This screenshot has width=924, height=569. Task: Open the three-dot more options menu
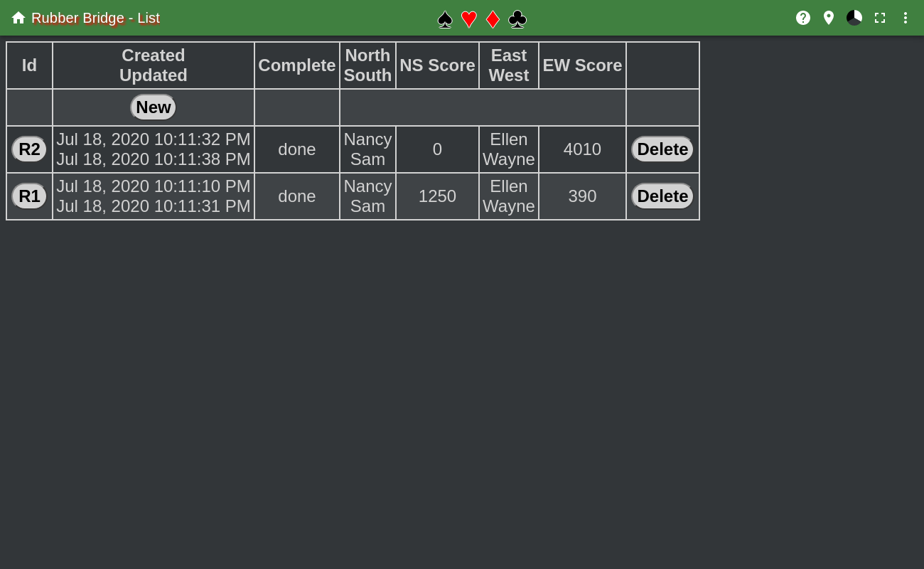[x=906, y=18]
